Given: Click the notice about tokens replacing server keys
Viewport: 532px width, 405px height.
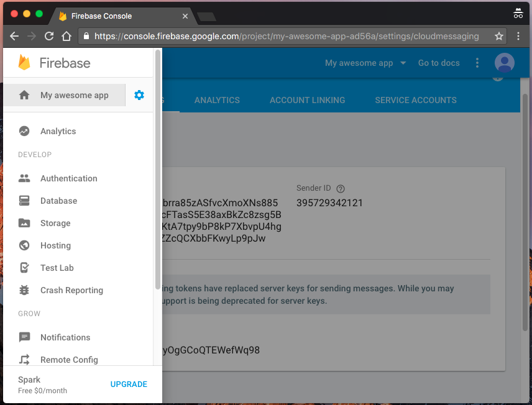Looking at the screenshot, I should click(x=326, y=294).
